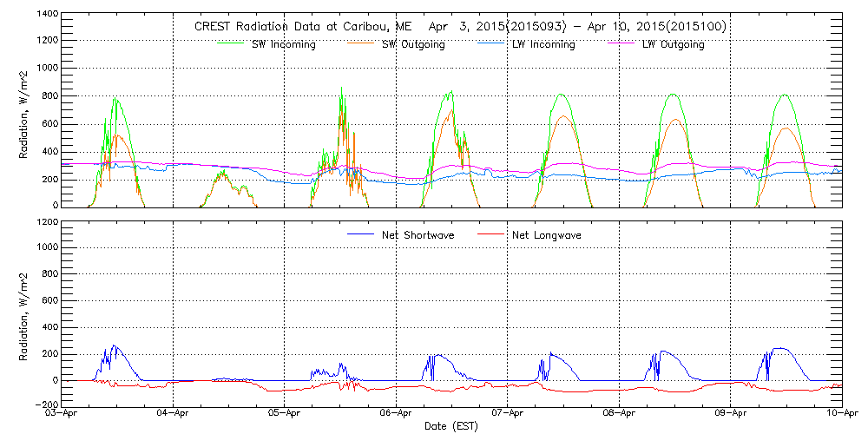Select the LW Outgoing legend label

coord(673,44)
